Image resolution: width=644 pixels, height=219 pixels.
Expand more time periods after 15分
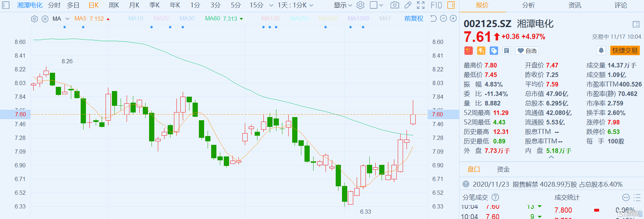(x=271, y=5)
